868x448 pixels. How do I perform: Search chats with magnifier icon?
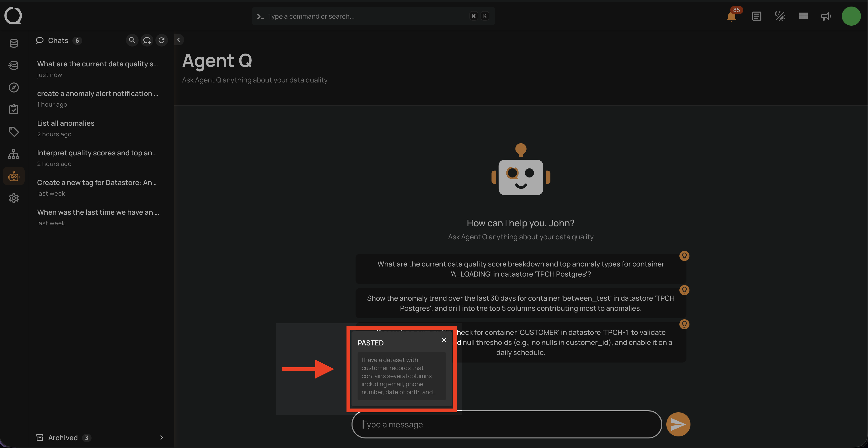132,40
